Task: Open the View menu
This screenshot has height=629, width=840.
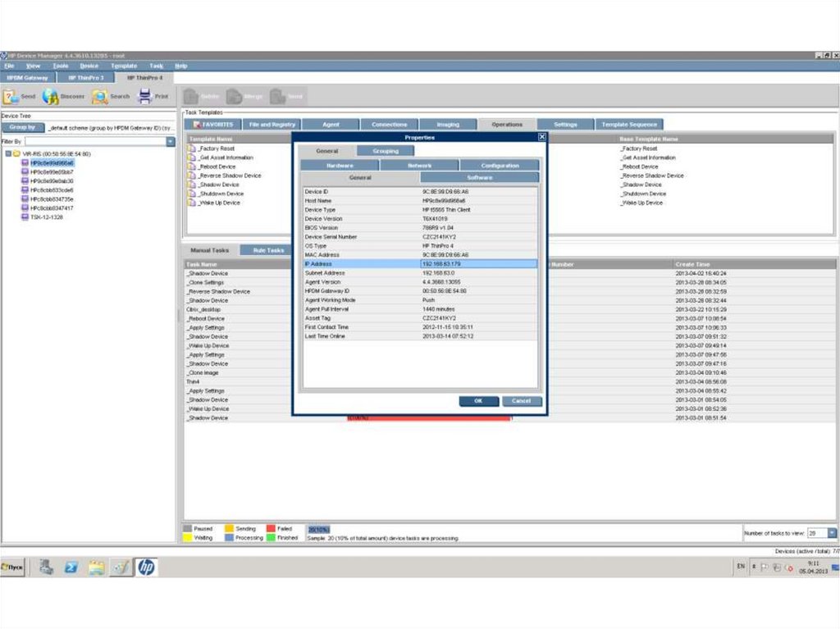Action: tap(33, 66)
